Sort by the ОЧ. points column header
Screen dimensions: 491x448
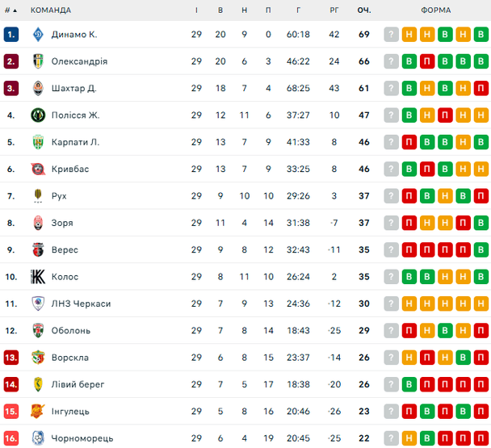click(364, 10)
